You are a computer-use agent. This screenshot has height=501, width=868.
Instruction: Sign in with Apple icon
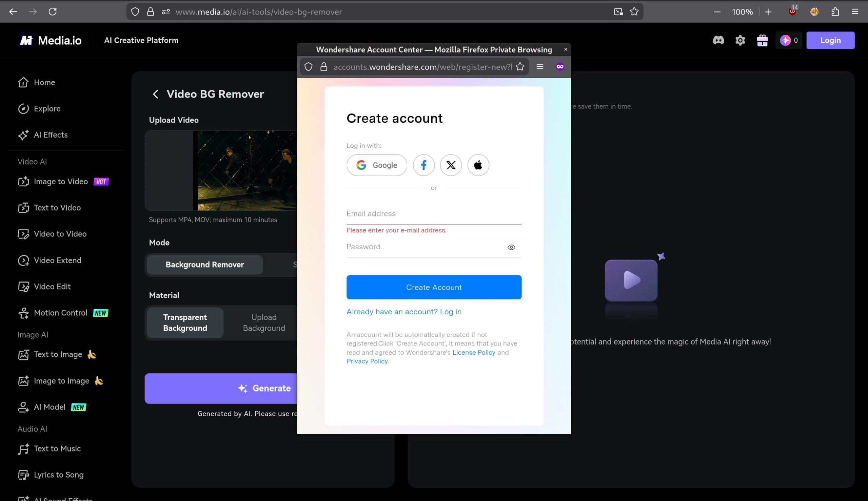point(477,165)
